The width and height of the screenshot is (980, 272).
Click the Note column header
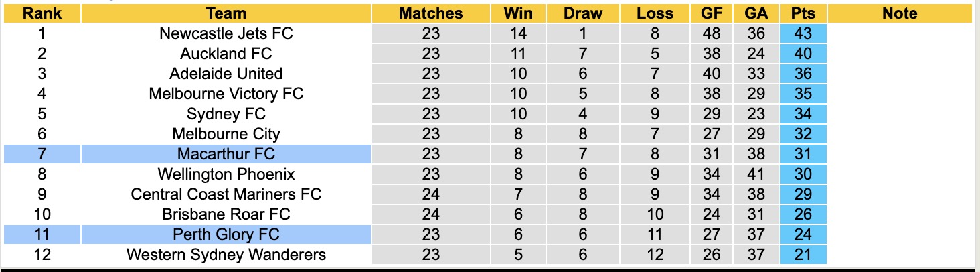(x=899, y=13)
